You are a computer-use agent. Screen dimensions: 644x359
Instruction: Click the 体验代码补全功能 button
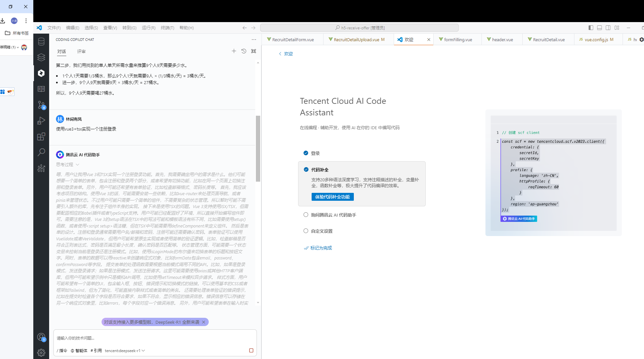tap(332, 197)
